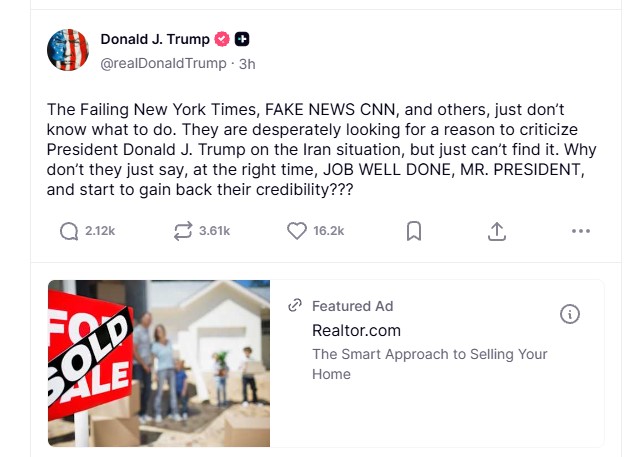
Task: Click the 3h post timestamp
Action: [247, 62]
